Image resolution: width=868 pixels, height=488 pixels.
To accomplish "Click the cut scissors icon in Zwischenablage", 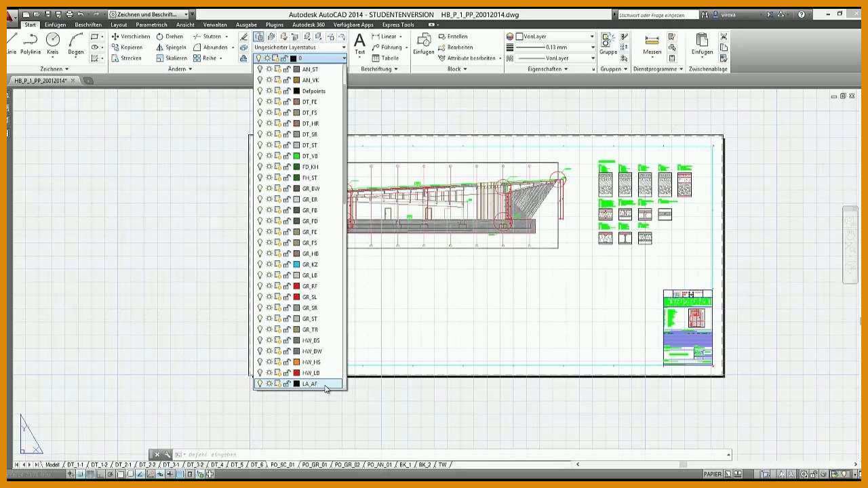I will tap(724, 37).
